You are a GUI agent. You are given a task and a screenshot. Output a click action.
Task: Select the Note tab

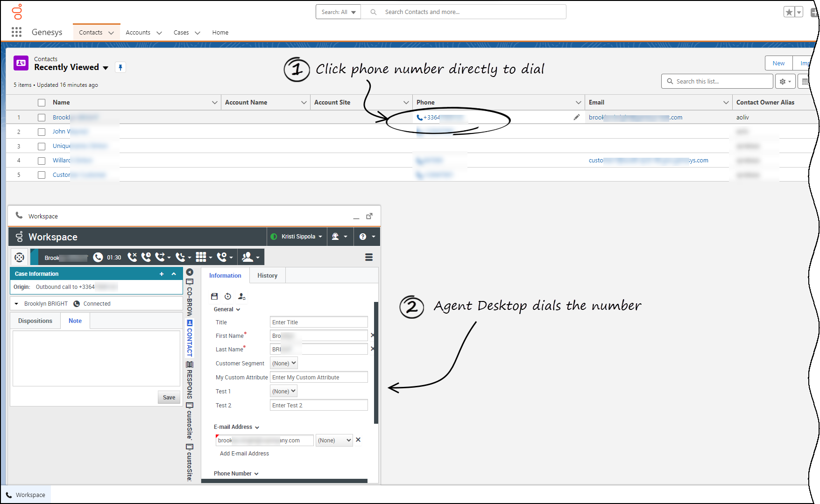point(75,321)
